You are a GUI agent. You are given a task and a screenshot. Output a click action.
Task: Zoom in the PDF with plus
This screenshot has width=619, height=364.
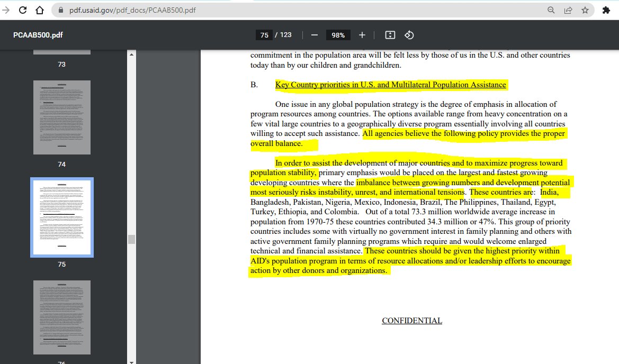pyautogui.click(x=362, y=35)
